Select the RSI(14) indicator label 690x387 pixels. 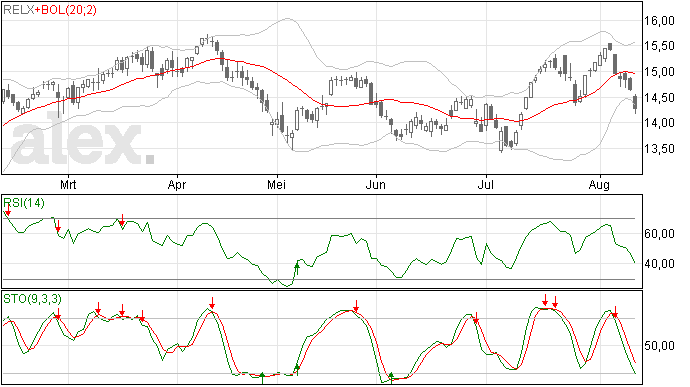click(24, 203)
